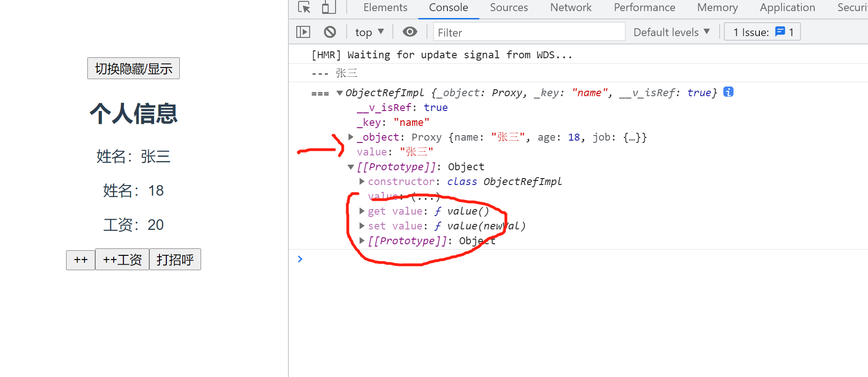Click the [HMR] Waiting for update signal message
This screenshot has width=868, height=377.
pyautogui.click(x=442, y=55)
